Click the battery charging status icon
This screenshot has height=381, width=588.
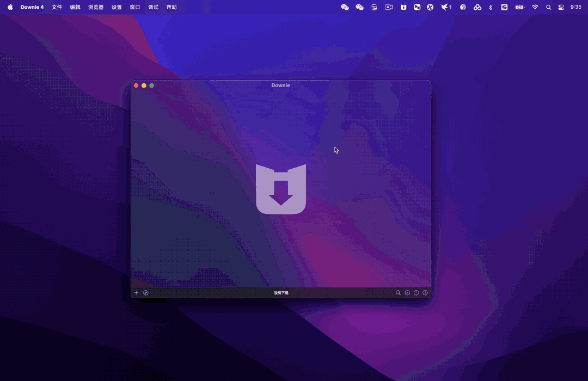click(x=519, y=7)
